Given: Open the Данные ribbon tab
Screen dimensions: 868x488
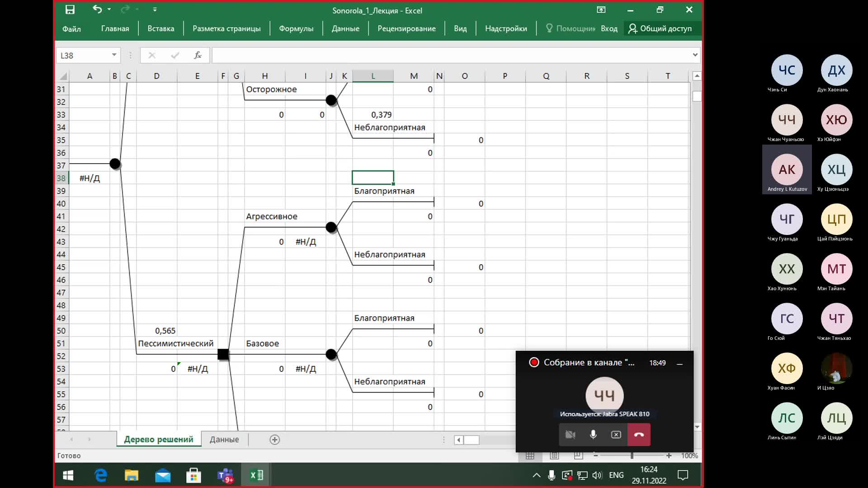Looking at the screenshot, I should pyautogui.click(x=345, y=28).
